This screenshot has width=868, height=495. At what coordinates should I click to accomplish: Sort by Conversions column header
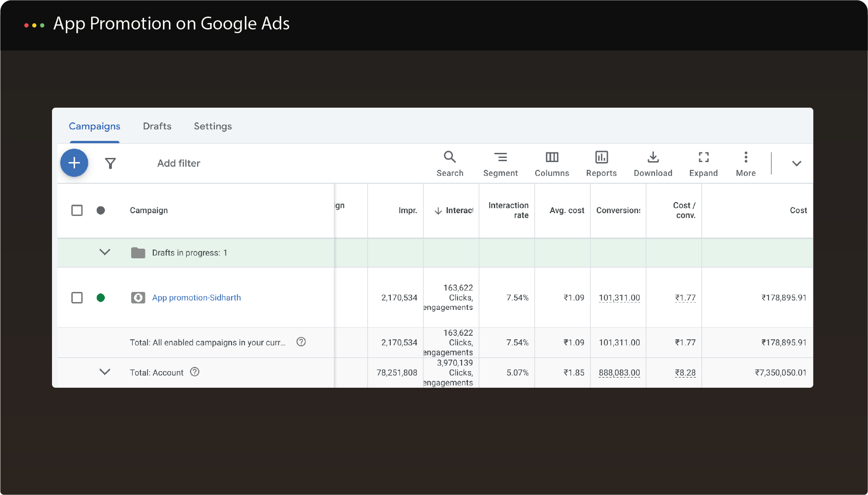[x=618, y=210]
